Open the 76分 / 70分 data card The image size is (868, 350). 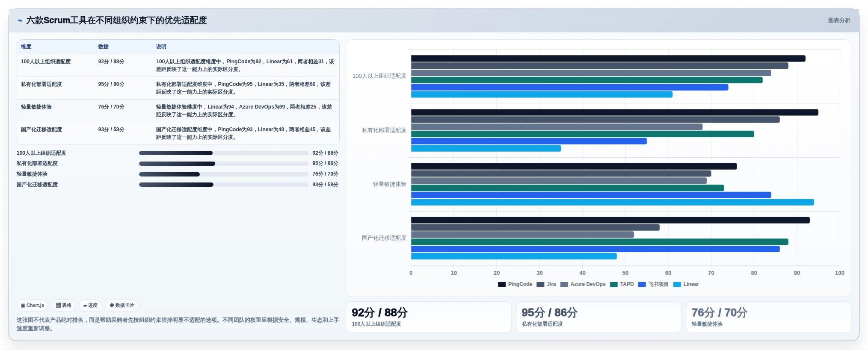click(x=768, y=317)
